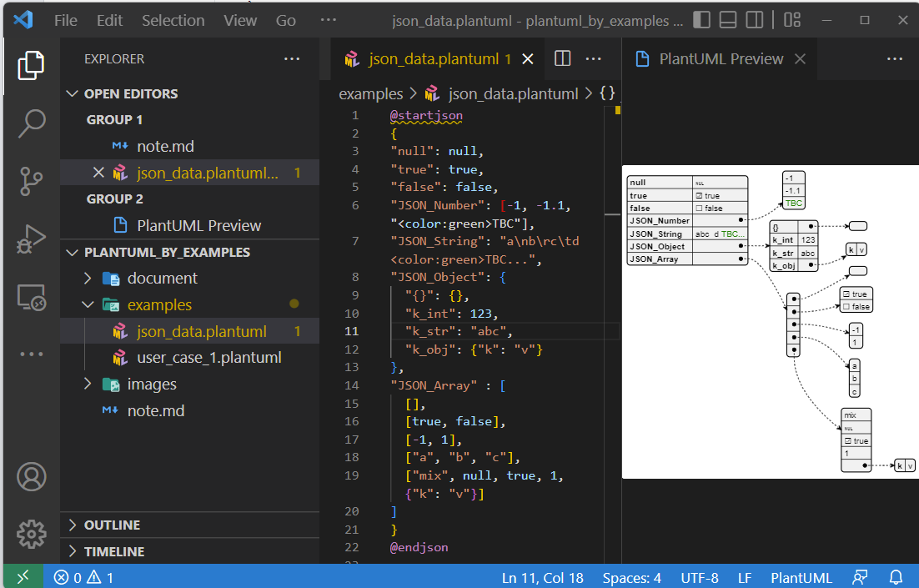Open note.md in the workspace root

189,411
